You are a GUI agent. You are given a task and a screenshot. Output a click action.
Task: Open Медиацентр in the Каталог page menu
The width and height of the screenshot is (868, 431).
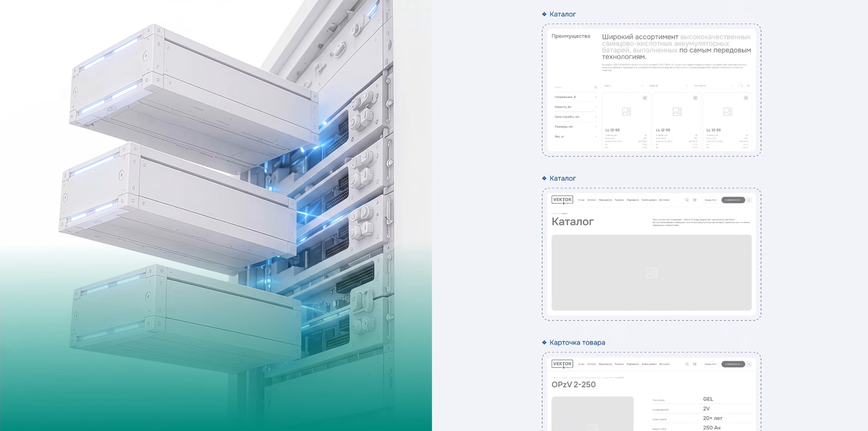click(x=605, y=200)
